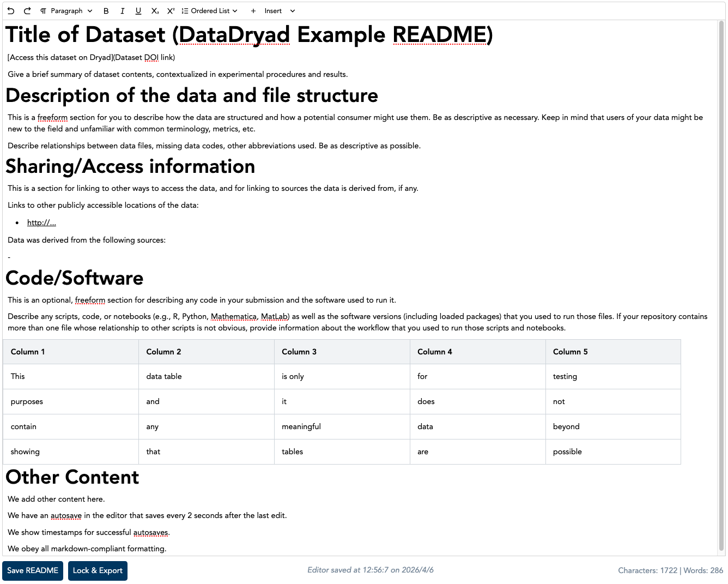Expand the Ordered List dropdown arrow
Screen dimensions: 728x584
235,11
